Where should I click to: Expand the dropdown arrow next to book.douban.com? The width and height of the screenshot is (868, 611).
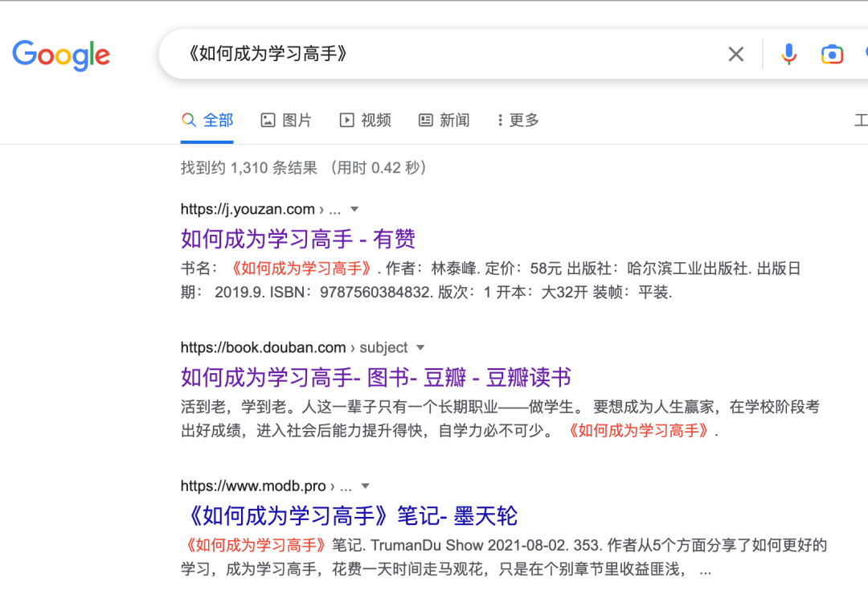pos(420,348)
